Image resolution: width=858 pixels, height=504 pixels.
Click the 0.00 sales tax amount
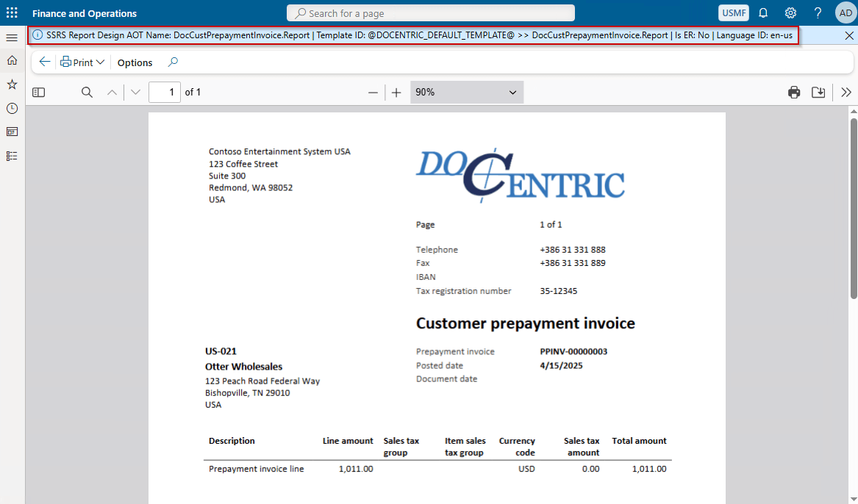590,469
